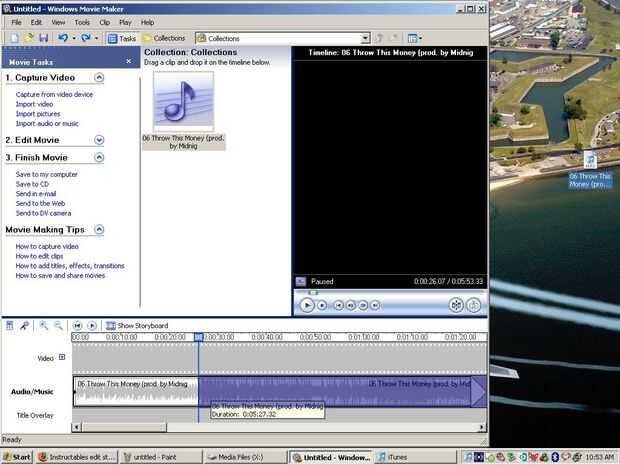This screenshot has height=465, width=620.
Task: Click the Rewind Timeline button
Action: point(77,325)
